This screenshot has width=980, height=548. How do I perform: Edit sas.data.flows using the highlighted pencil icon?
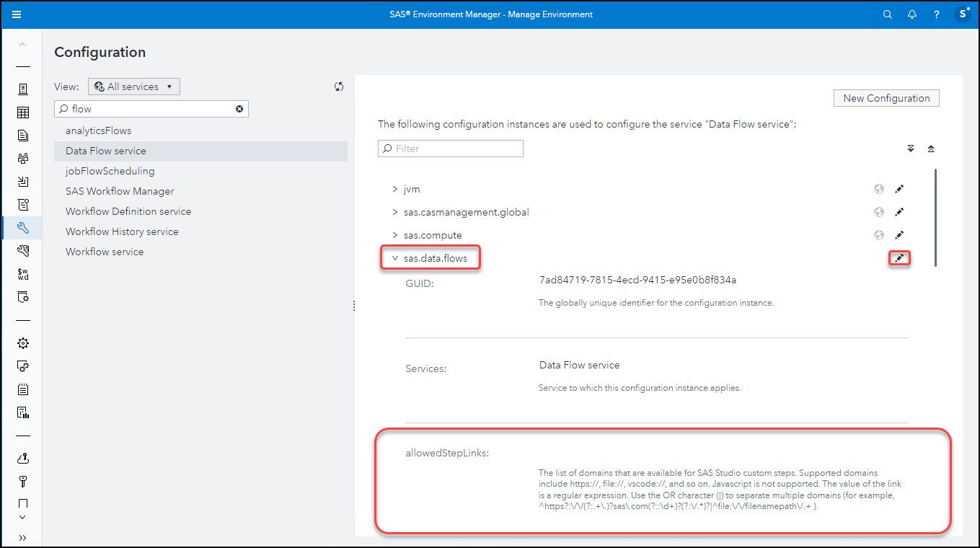(x=899, y=257)
